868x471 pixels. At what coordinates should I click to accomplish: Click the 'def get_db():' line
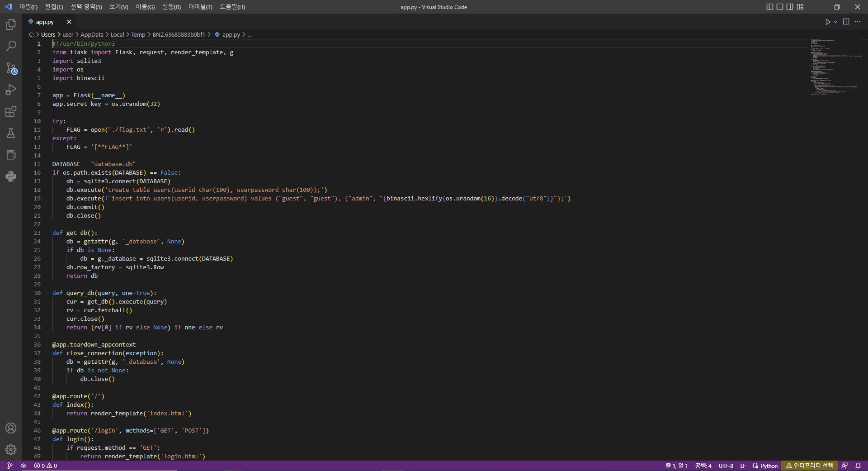(75, 233)
